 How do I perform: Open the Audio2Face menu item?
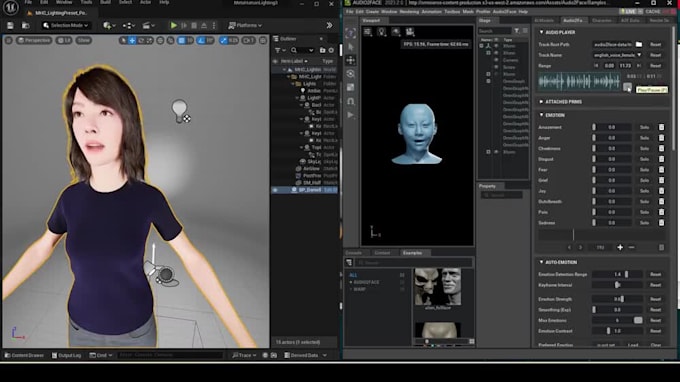[504, 12]
